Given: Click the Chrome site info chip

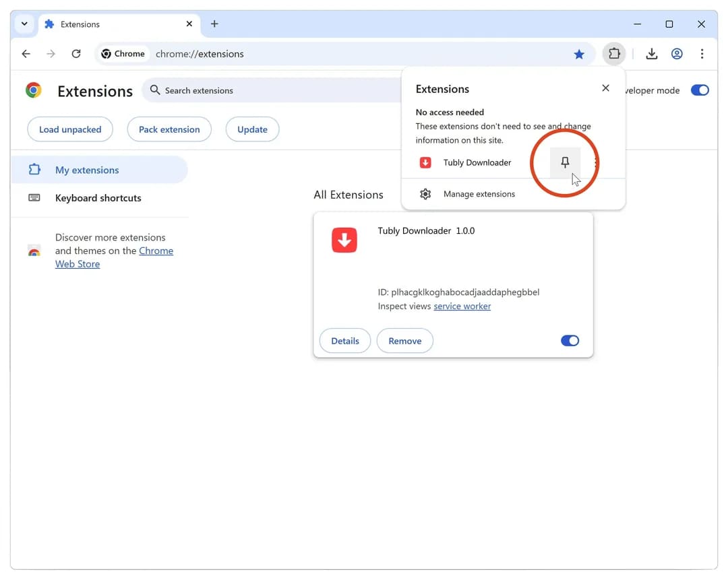Looking at the screenshot, I should click(123, 54).
